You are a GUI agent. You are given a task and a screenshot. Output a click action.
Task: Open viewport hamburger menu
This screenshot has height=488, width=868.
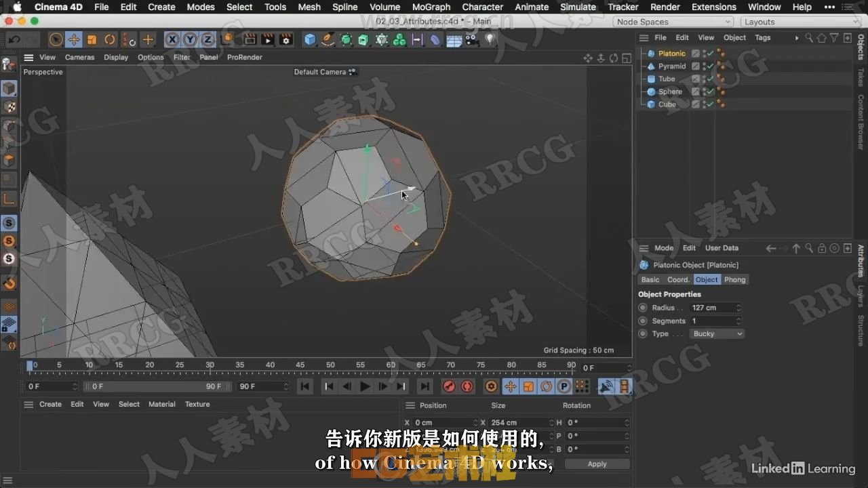(28, 58)
